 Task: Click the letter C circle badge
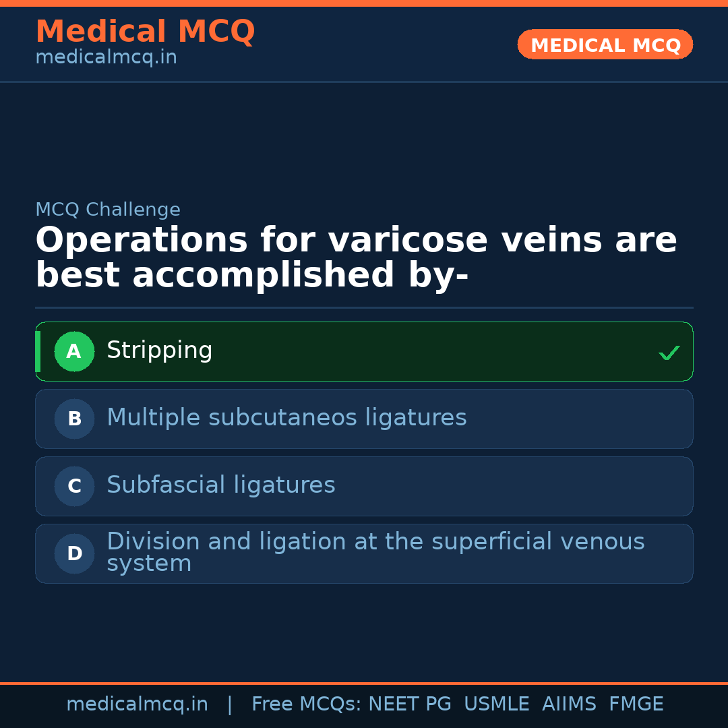[x=74, y=486]
